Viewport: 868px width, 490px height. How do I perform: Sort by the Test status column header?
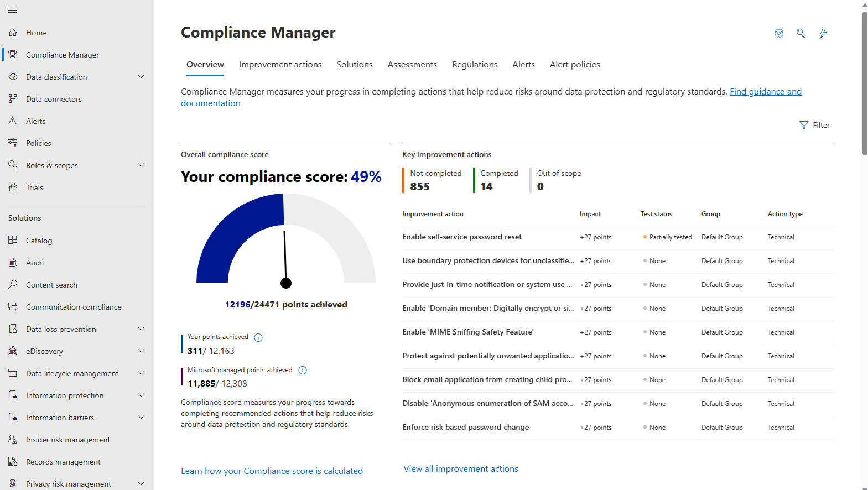[x=656, y=214]
